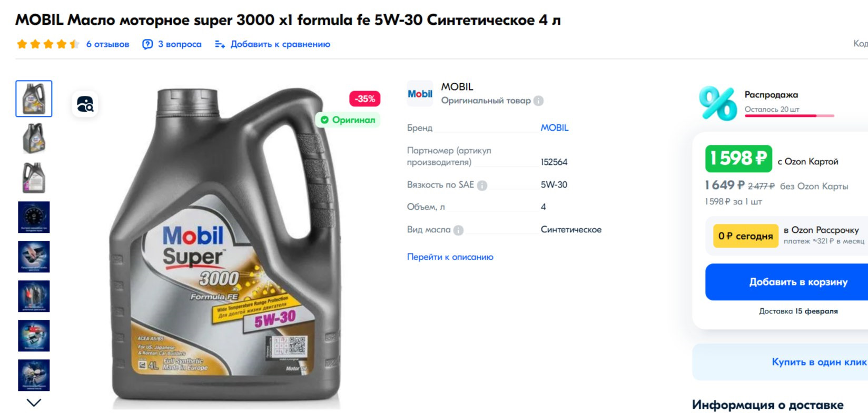Follow the Перейти к описанию link
This screenshot has width=868, height=413.
click(450, 257)
